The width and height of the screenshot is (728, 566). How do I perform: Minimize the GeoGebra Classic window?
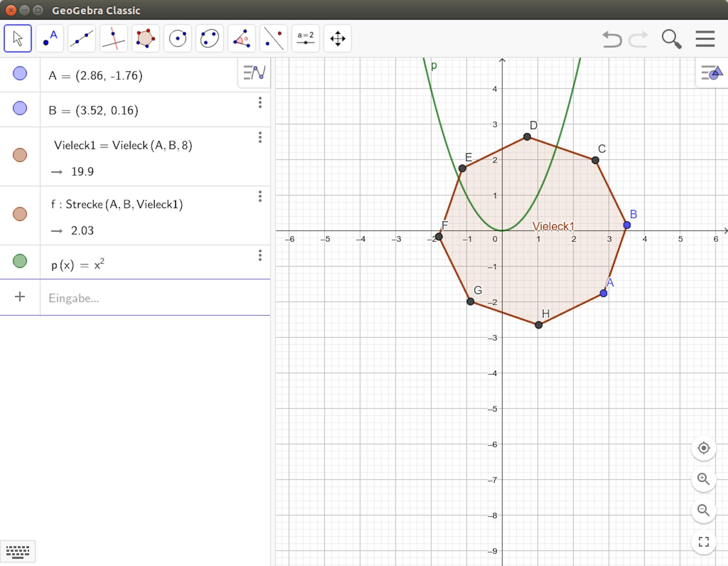25,10
